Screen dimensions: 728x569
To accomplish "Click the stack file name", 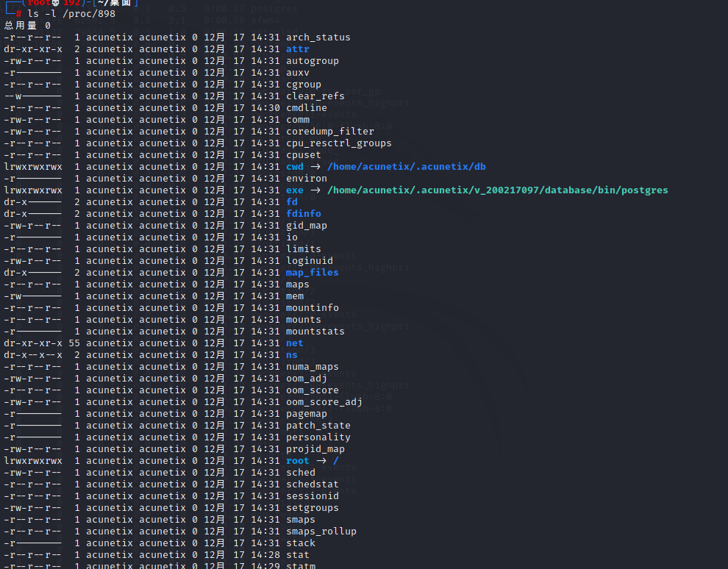I will tap(301, 543).
